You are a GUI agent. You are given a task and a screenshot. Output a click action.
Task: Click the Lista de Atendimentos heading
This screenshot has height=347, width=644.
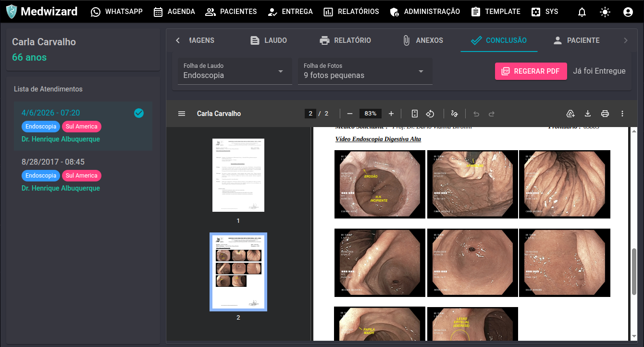coord(48,89)
